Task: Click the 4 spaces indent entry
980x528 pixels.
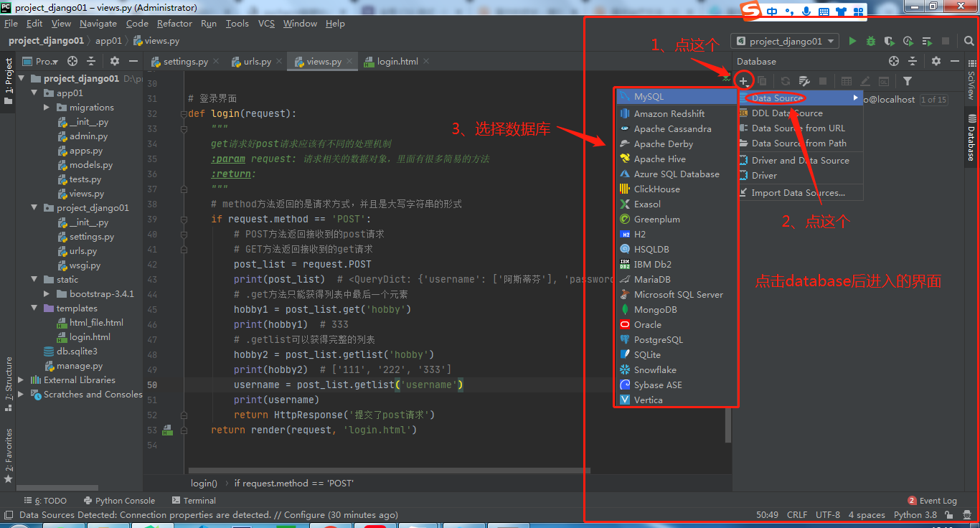Action: click(x=867, y=515)
